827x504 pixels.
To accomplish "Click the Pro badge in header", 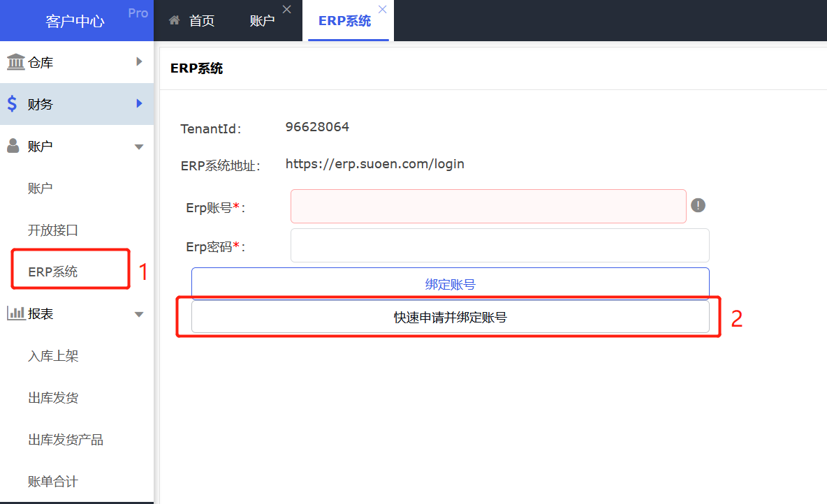I will (x=138, y=13).
